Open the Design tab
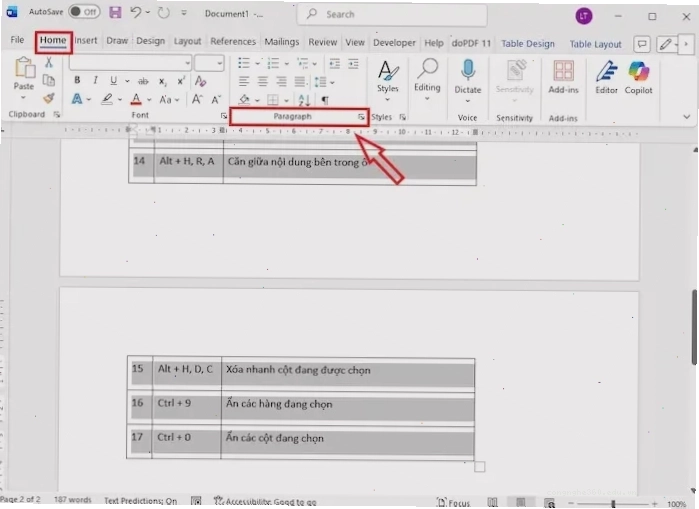Image resolution: width=699 pixels, height=509 pixels. (x=151, y=41)
